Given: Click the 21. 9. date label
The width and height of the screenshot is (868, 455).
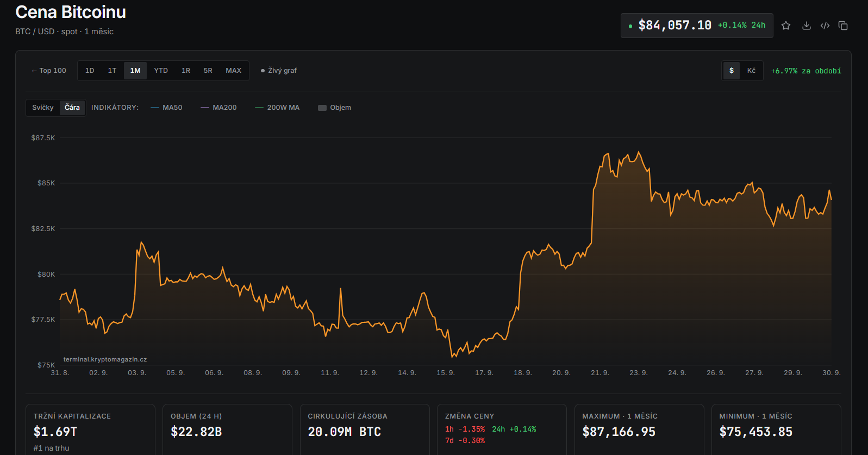Looking at the screenshot, I should pyautogui.click(x=600, y=373).
